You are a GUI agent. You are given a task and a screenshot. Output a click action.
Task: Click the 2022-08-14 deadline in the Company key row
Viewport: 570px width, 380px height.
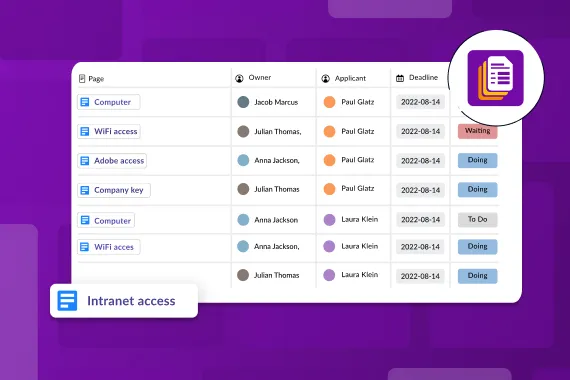coord(421,190)
